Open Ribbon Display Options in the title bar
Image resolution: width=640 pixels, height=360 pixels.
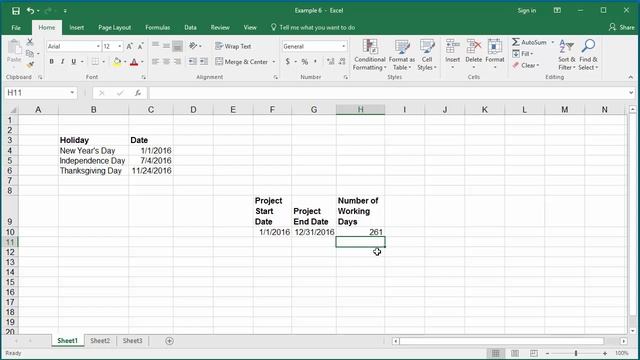557,11
